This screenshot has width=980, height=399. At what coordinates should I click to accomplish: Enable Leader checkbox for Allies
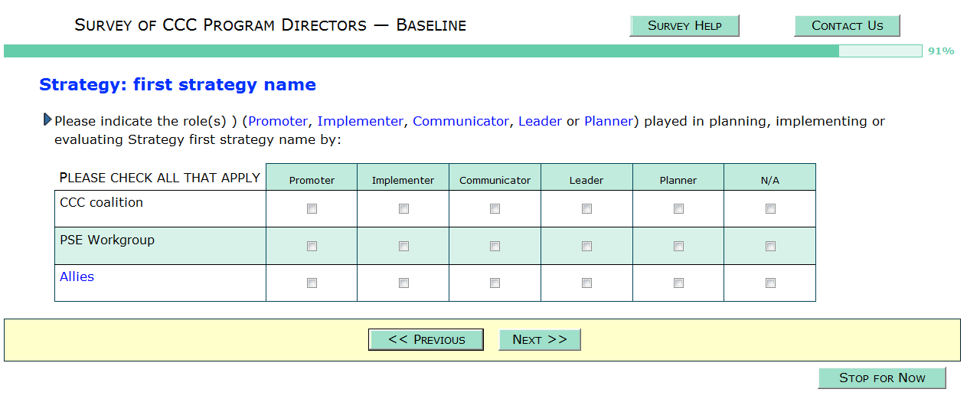tap(586, 283)
